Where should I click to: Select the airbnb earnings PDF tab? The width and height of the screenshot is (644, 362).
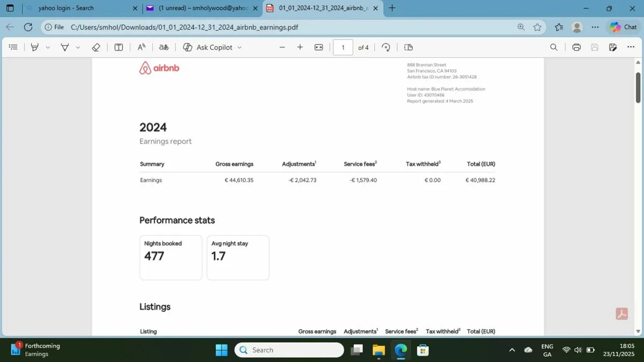[322, 8]
